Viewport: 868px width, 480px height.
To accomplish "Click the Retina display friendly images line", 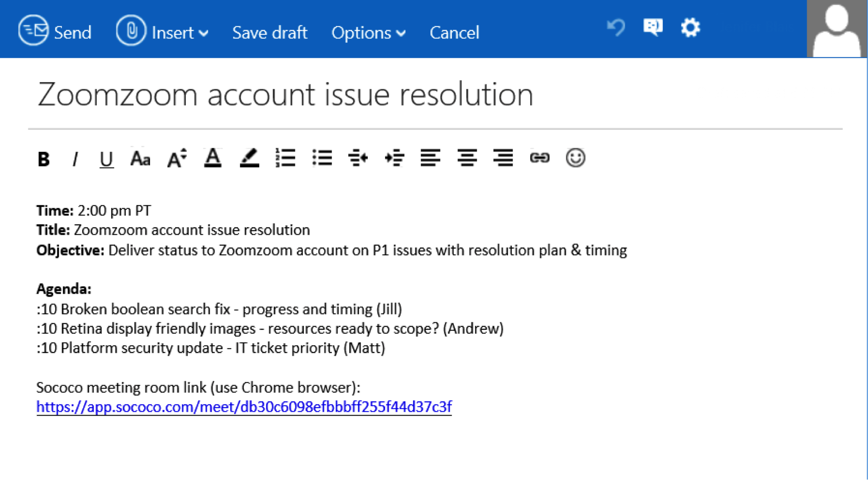I will tap(270, 329).
